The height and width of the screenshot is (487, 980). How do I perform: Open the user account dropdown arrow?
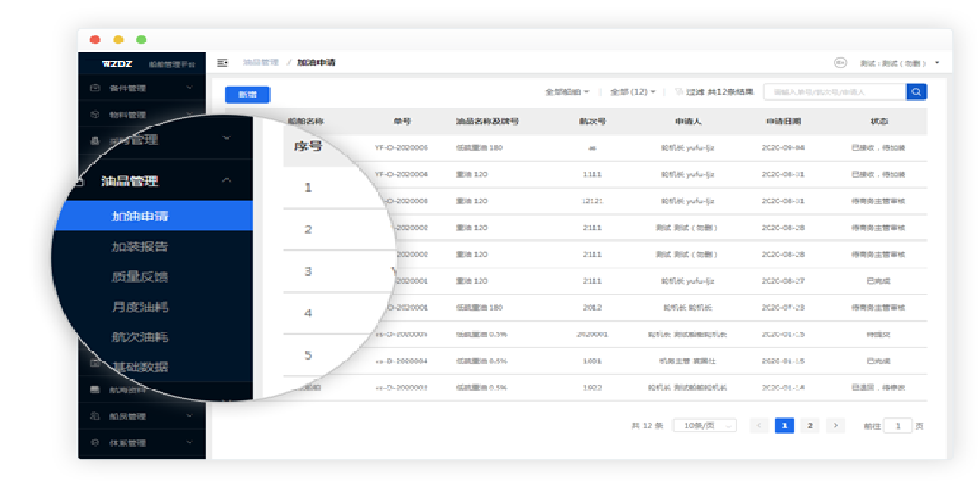tap(937, 62)
